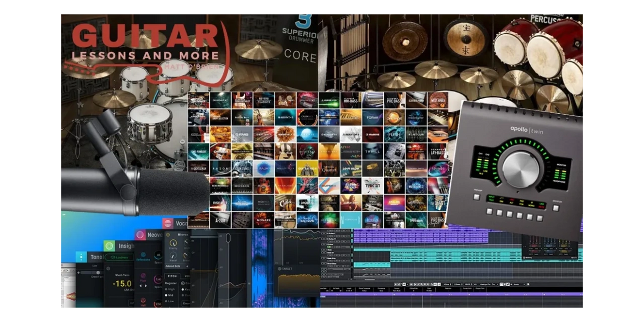Pick the Jay-Bass tile
This screenshot has width=644, height=322.
pyautogui.click(x=438, y=151)
